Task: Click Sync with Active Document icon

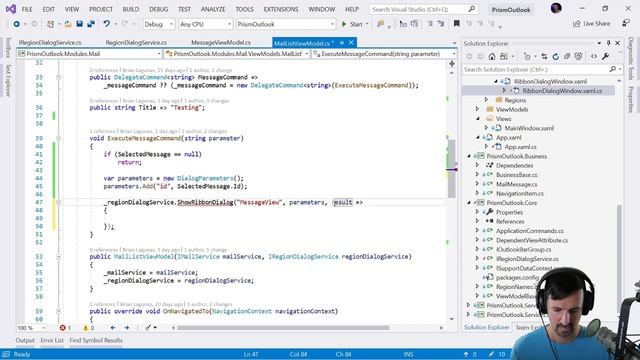Action: point(544,56)
